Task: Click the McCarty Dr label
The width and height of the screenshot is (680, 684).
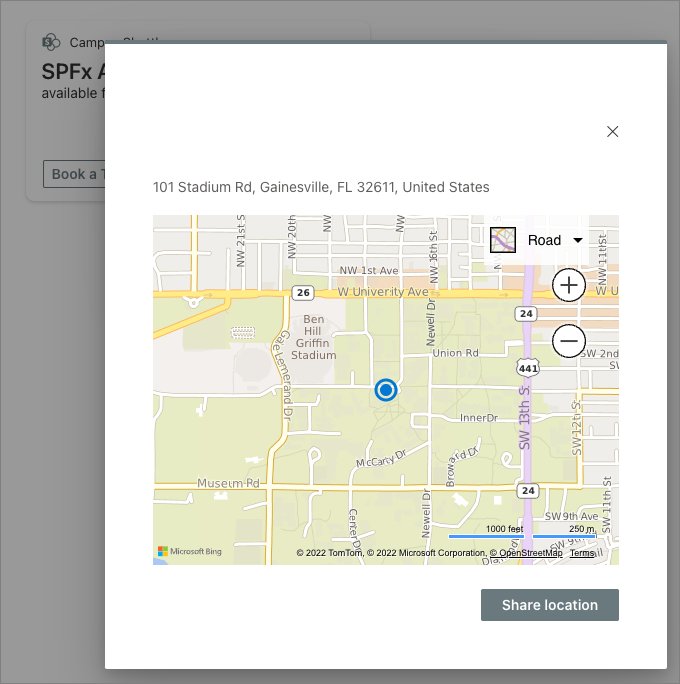Action: pyautogui.click(x=381, y=458)
